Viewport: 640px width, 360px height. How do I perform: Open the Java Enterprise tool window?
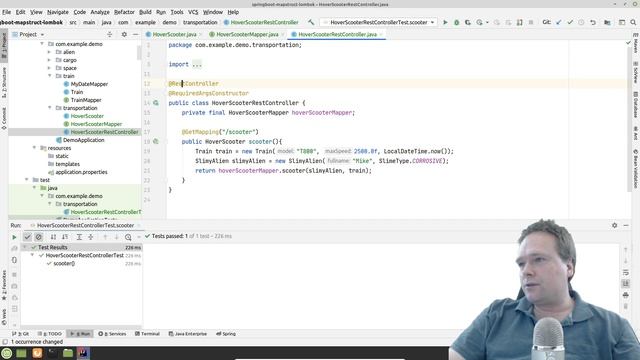click(x=188, y=334)
